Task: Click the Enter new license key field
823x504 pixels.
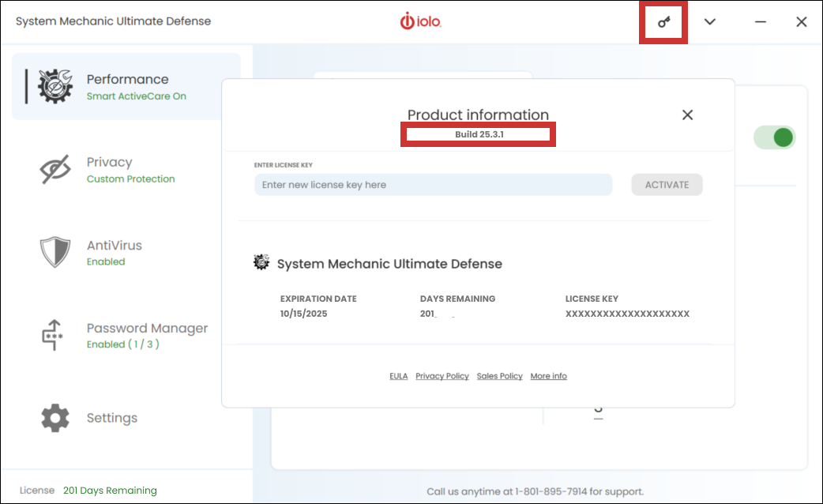Action: point(434,185)
